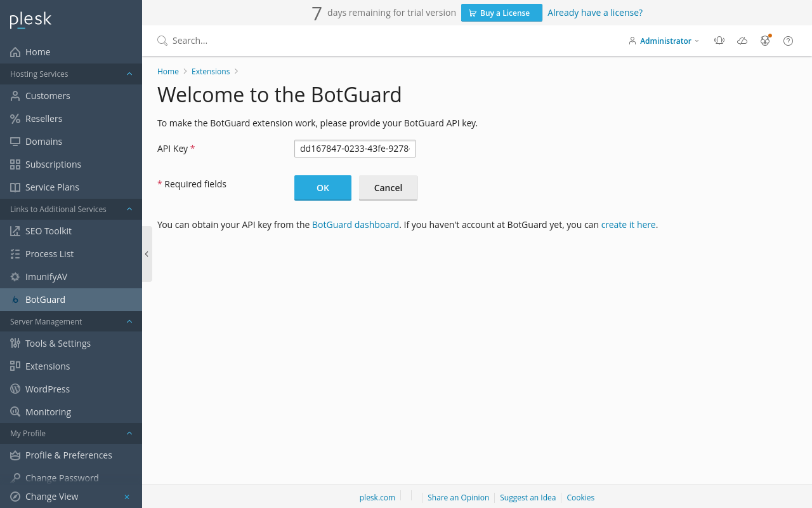Close the Change View bar with X
Image resolution: width=812 pixels, height=508 pixels.
coord(127,497)
